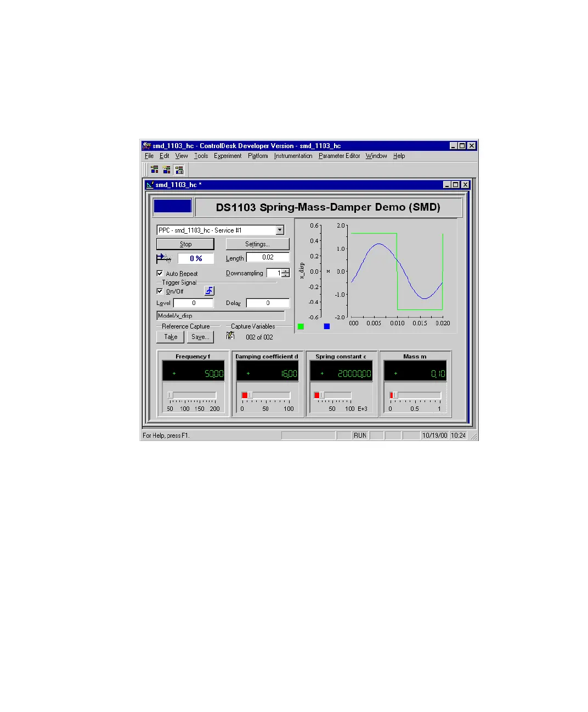Viewport: 588px width, 712px height.
Task: Click Save reference capture button
Action: (200, 337)
